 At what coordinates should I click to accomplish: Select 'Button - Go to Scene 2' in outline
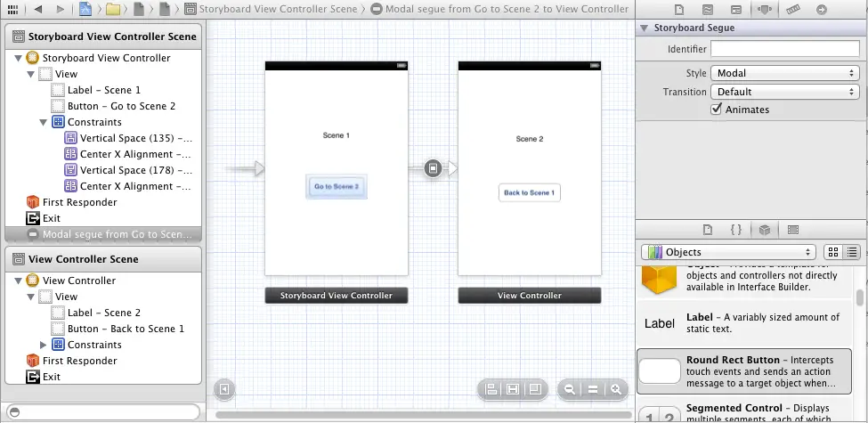[x=121, y=106]
